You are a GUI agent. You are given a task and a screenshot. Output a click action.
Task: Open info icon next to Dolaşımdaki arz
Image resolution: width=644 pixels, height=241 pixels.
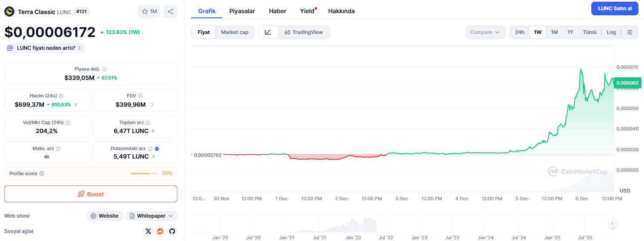(x=150, y=149)
